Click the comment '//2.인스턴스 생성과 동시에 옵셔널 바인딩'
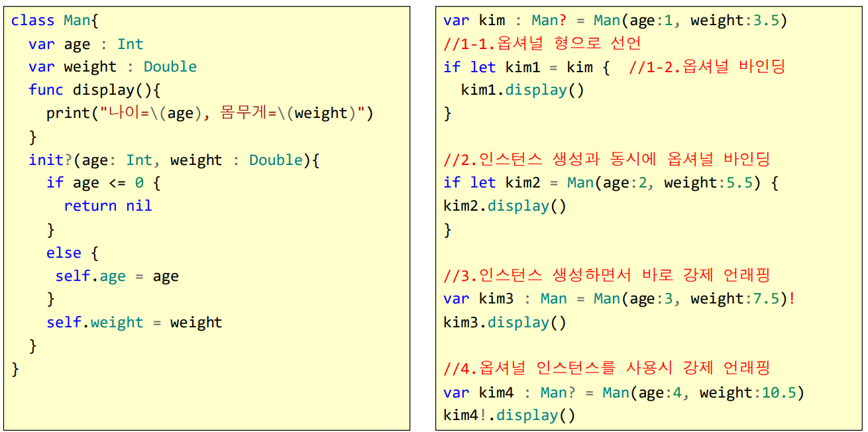 pyautogui.click(x=606, y=160)
